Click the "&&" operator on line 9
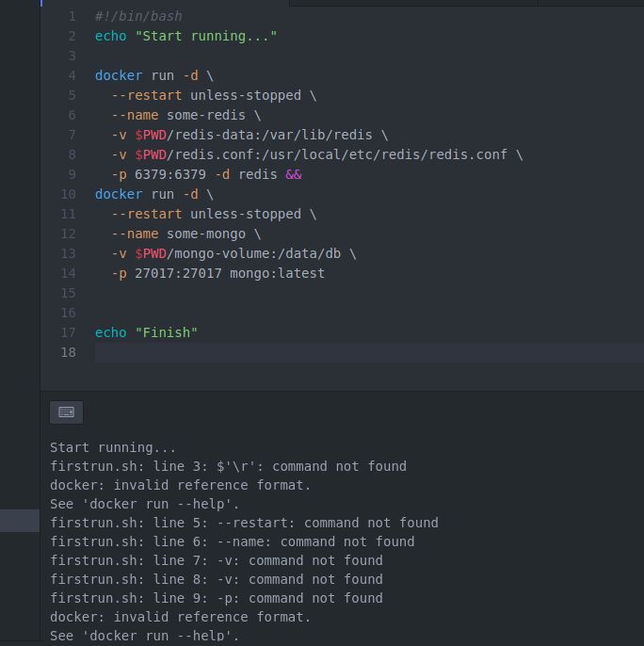Image resolution: width=644 pixels, height=646 pixels. (x=294, y=175)
